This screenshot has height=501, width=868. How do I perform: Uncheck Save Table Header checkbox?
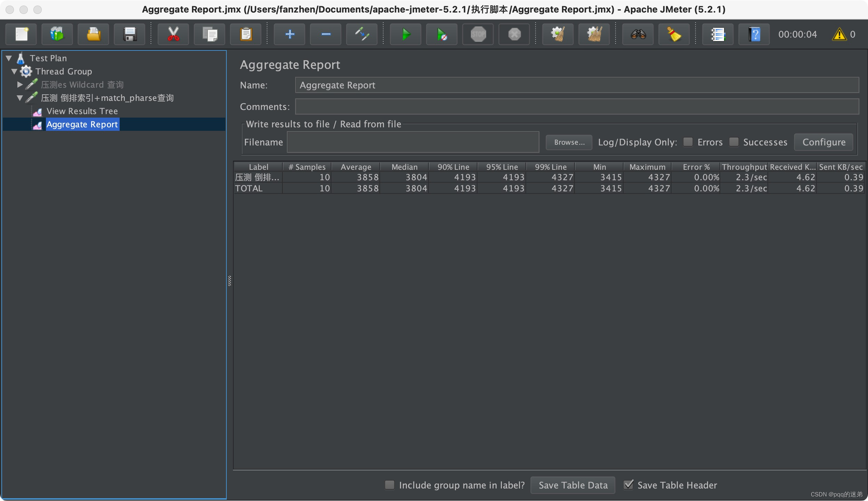(x=628, y=485)
